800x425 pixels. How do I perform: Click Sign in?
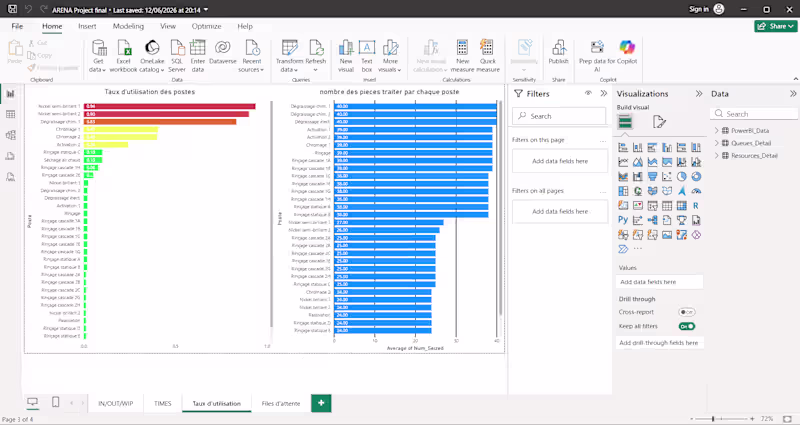(698, 9)
